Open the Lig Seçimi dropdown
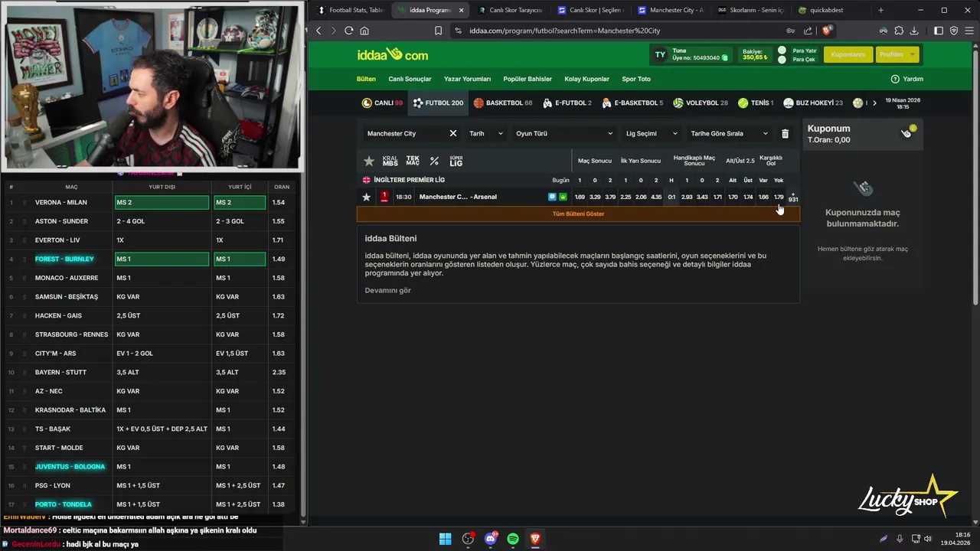The width and height of the screenshot is (980, 551). [x=652, y=133]
